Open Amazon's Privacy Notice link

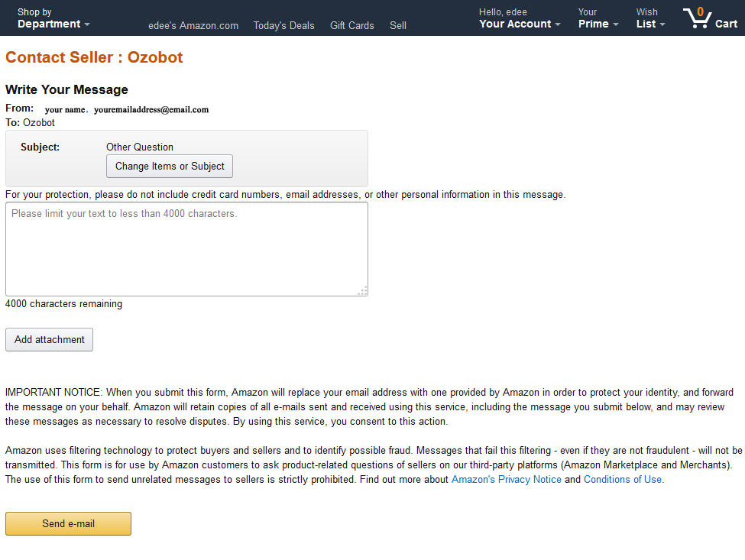[507, 479]
